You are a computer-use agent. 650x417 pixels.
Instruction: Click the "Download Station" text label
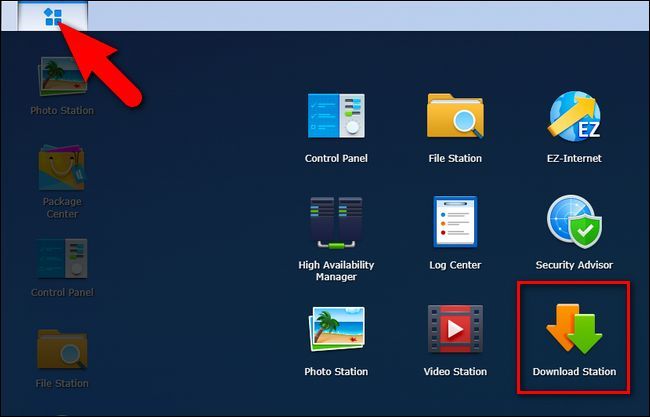coord(574,372)
